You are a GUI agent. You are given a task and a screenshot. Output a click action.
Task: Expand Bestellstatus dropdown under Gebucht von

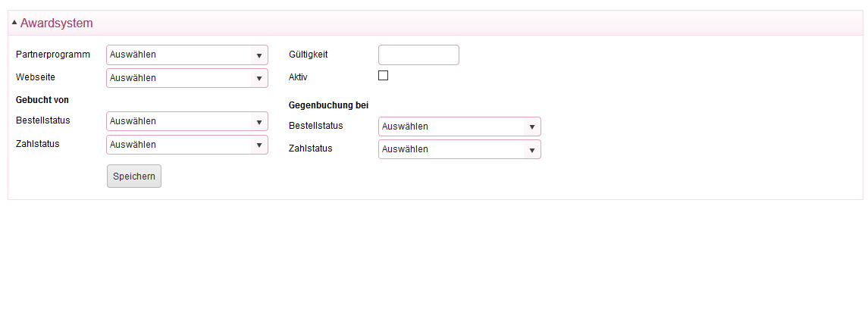click(187, 121)
